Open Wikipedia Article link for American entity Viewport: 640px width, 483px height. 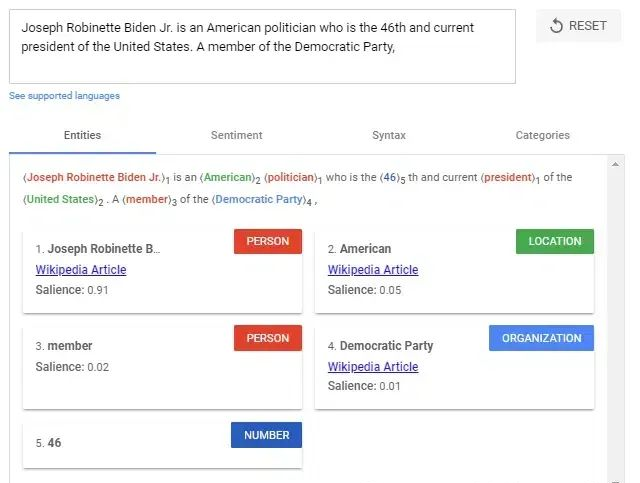click(x=373, y=270)
